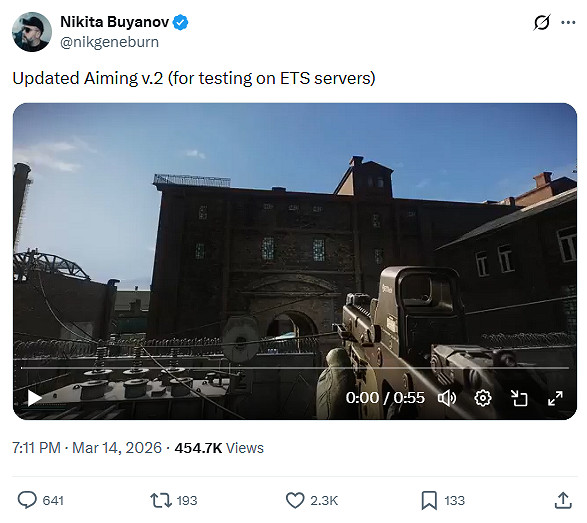The height and width of the screenshot is (523, 587).
Task: Click the blue verified badge
Action: click(x=180, y=22)
